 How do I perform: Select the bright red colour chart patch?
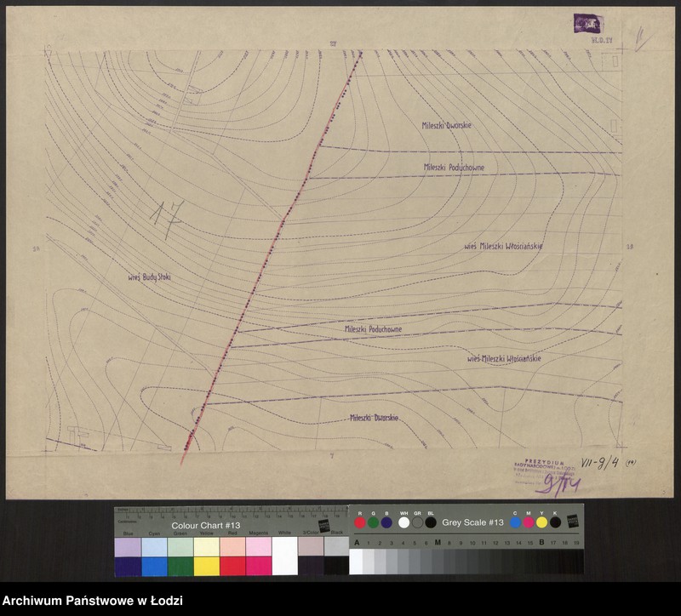(x=232, y=566)
